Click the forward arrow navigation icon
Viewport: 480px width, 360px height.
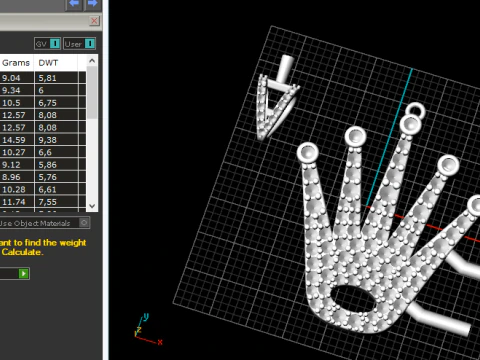coord(92,4)
